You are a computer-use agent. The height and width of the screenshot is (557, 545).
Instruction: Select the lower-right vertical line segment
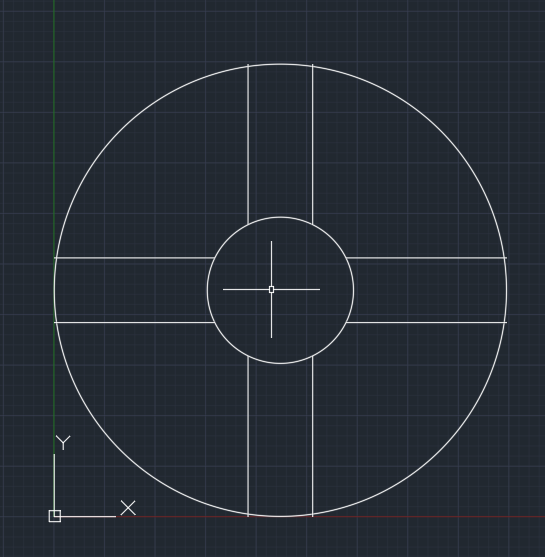pyautogui.click(x=313, y=436)
